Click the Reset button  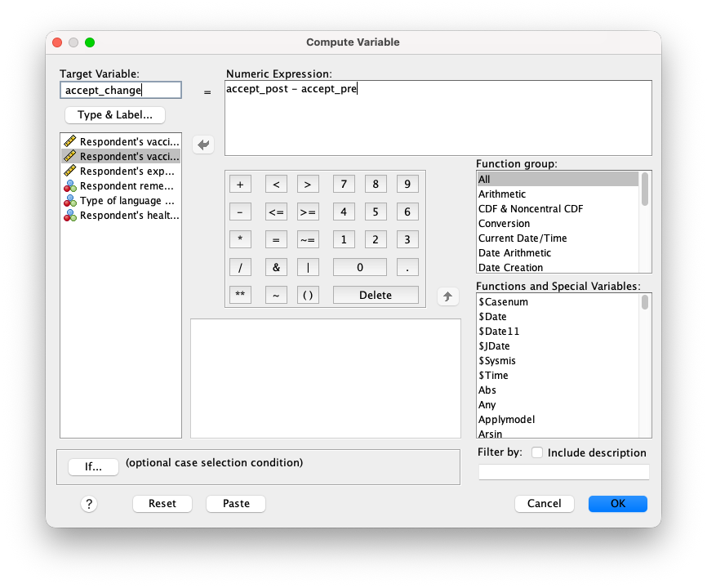coord(162,503)
